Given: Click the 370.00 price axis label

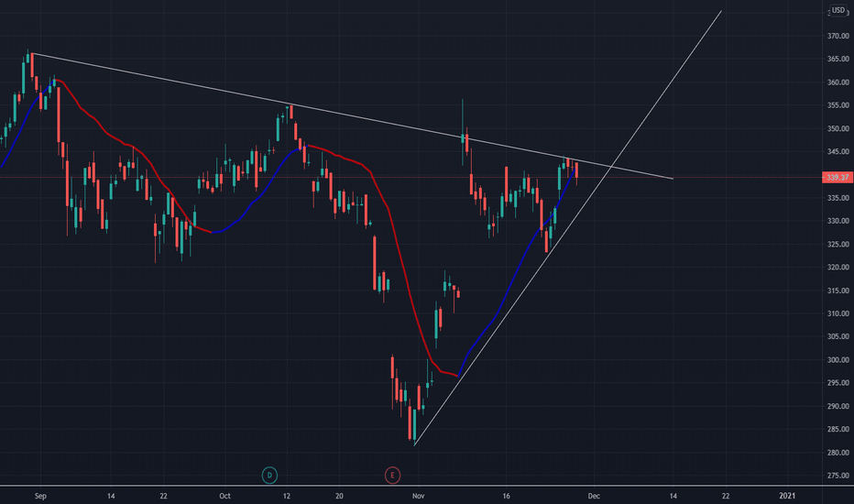Looking at the screenshot, I should [838, 36].
